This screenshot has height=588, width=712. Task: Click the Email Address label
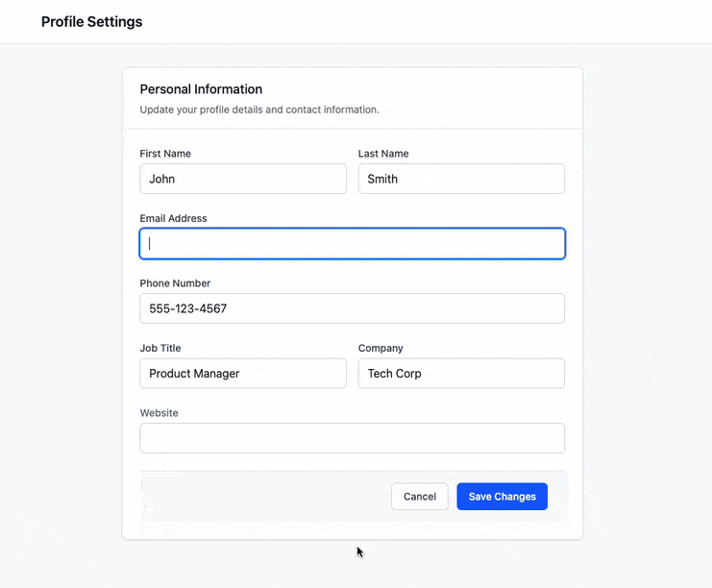(173, 218)
